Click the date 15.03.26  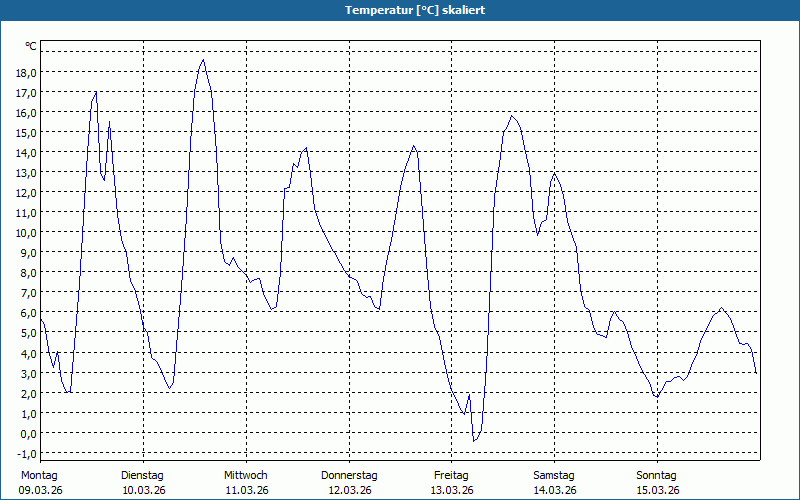(x=658, y=491)
